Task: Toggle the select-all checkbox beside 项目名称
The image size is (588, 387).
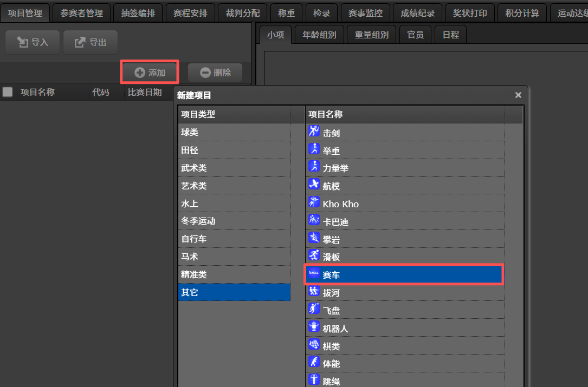Action: 8,92
